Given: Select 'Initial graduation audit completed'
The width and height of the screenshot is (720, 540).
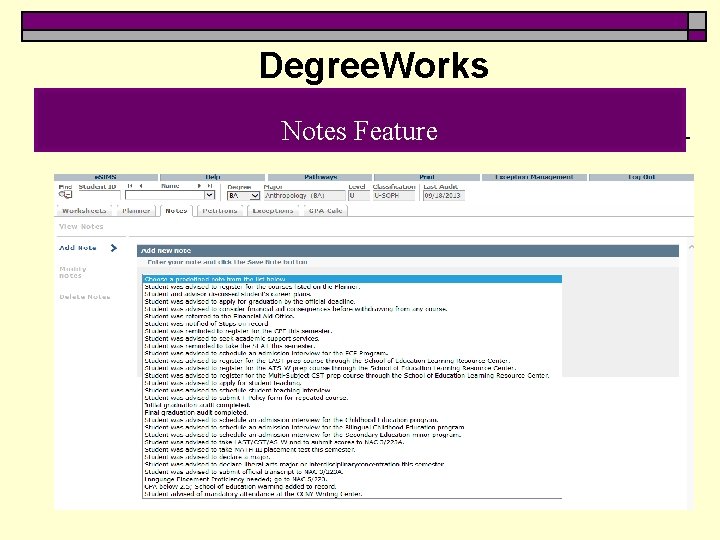Looking at the screenshot, I should [x=352, y=405].
